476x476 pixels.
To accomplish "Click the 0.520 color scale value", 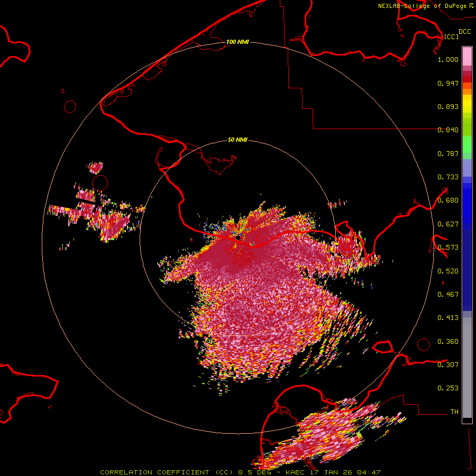I will pyautogui.click(x=448, y=271).
